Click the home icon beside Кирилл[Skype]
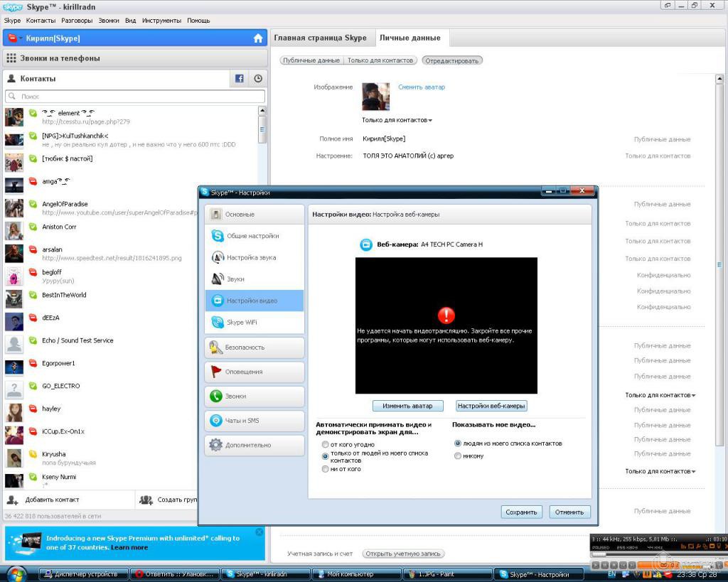The image size is (728, 582). coord(258,38)
